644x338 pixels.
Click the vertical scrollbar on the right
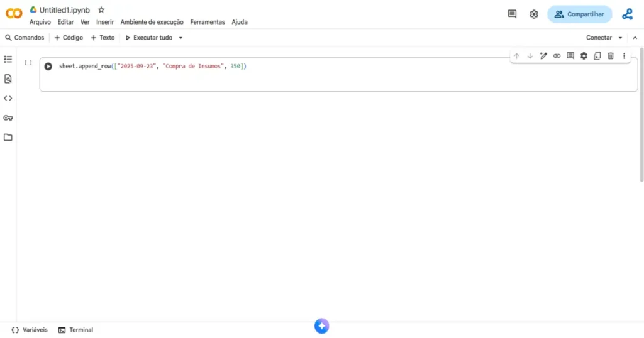(x=641, y=115)
